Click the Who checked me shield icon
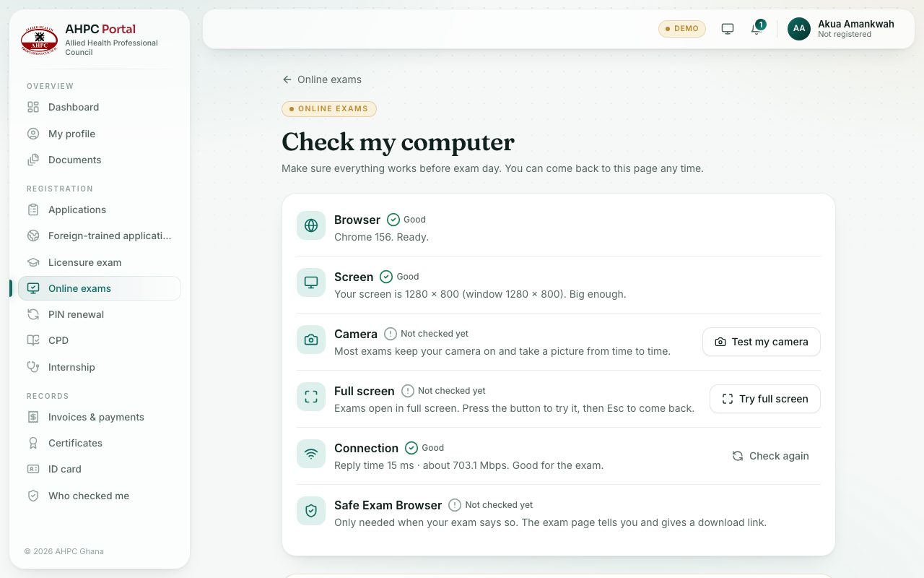Screen dimensions: 924x578 tap(33, 496)
